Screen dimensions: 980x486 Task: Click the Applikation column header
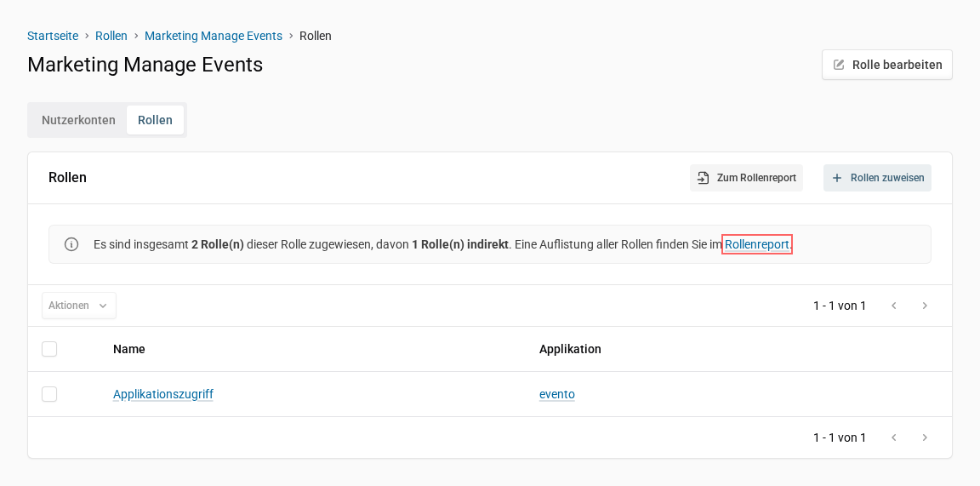point(570,349)
